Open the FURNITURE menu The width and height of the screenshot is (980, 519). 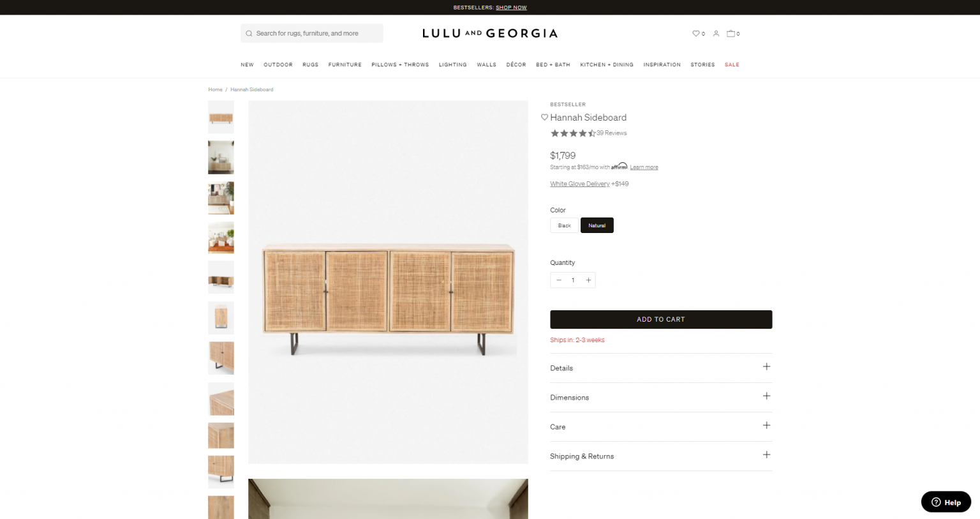[x=345, y=64]
